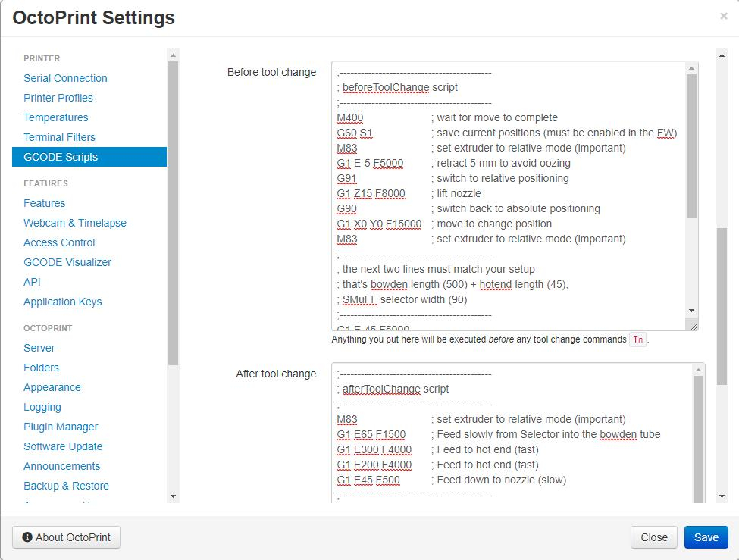The image size is (739, 560).
Task: Click the 'G1 E-5 F5000' retract line
Action: pos(370,163)
